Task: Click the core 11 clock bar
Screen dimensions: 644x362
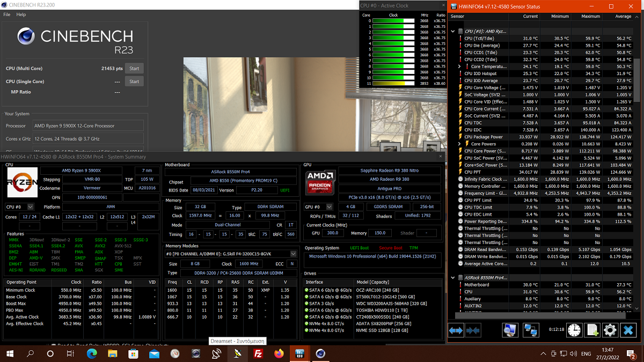Action: pos(393,83)
